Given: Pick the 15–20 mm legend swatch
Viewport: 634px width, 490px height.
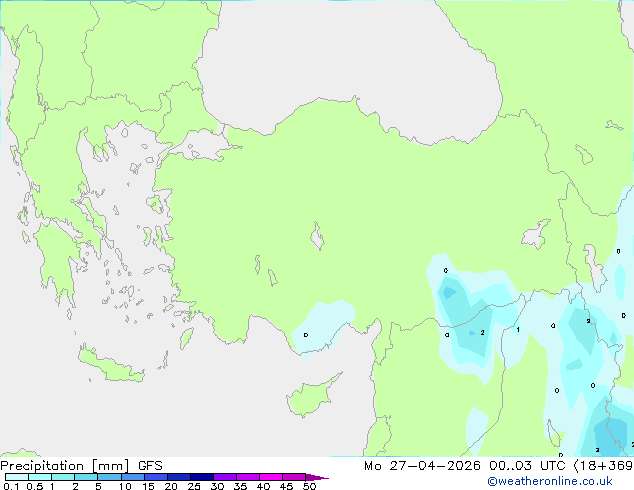Looking at the screenshot, I should click(x=156, y=477).
